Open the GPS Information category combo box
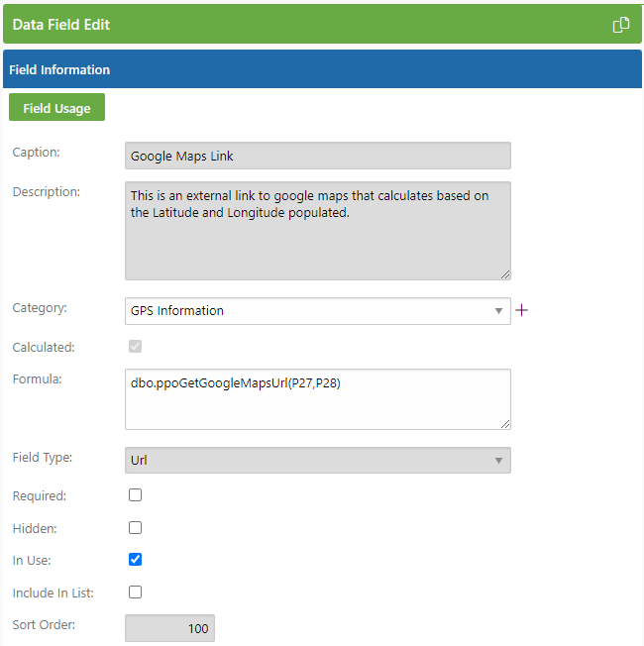The width and height of the screenshot is (644, 646). 318,311
